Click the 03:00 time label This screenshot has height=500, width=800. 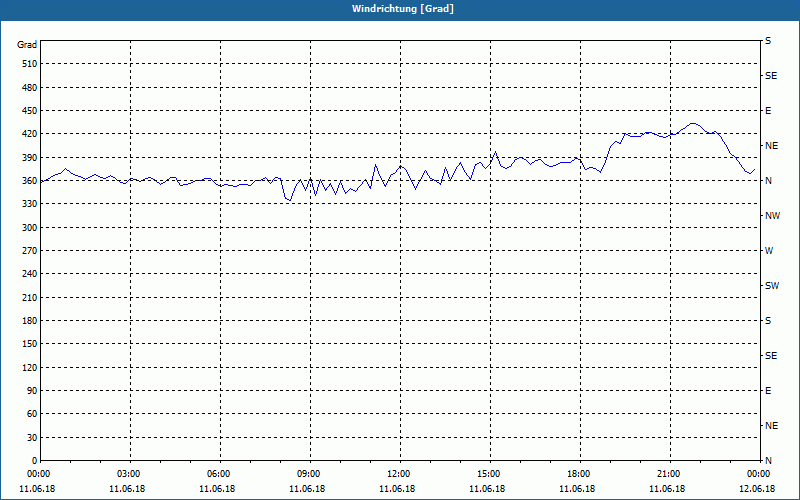click(x=129, y=474)
